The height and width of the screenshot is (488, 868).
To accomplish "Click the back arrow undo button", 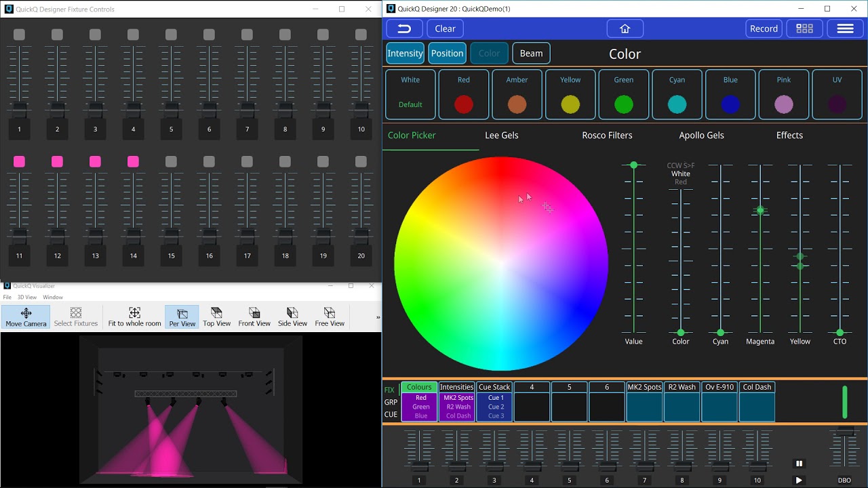I will click(404, 28).
